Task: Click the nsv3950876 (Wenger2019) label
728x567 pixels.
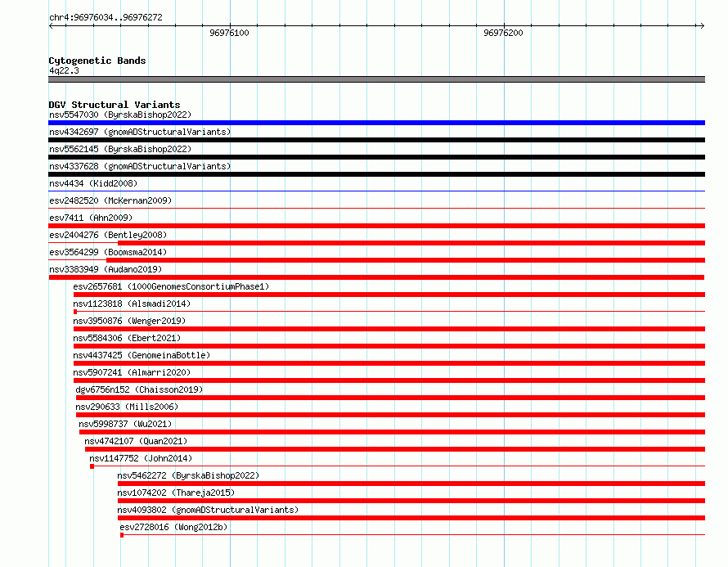Action: click(x=129, y=321)
